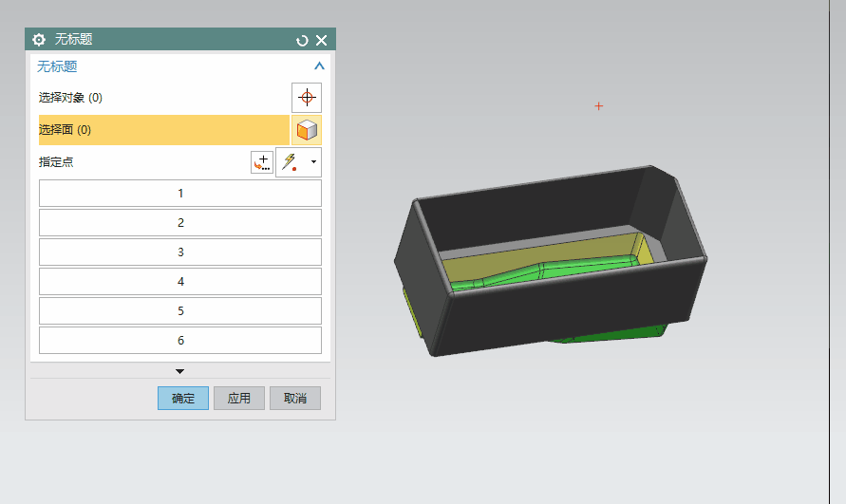Click button labeled 1
Screen dimensions: 846x504
tap(180, 194)
